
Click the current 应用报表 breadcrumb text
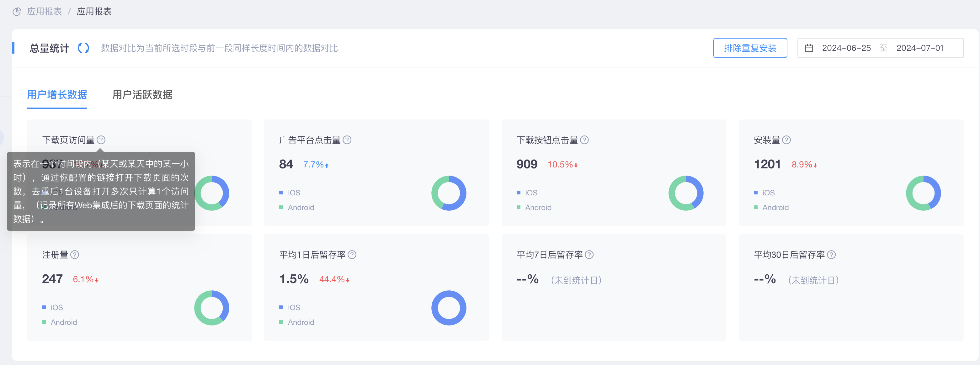94,12
